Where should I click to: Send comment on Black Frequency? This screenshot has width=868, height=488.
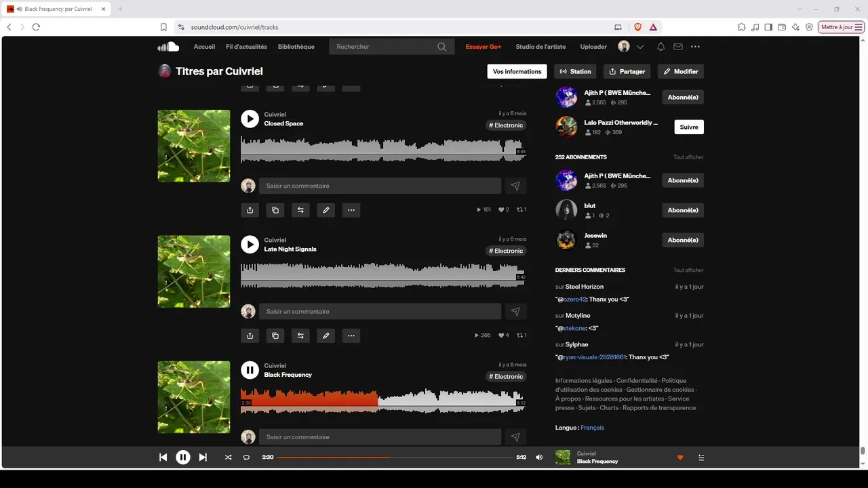(515, 437)
